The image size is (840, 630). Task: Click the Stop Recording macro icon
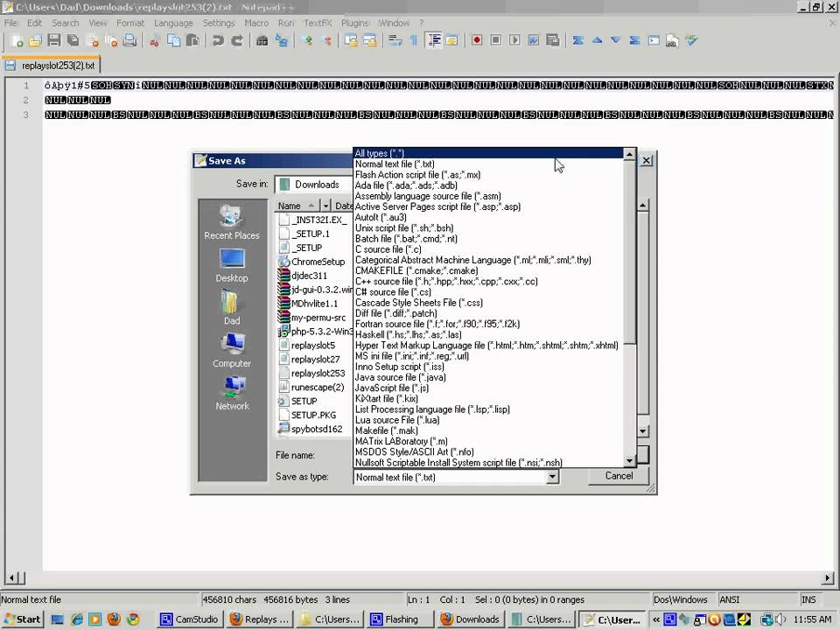pos(496,41)
